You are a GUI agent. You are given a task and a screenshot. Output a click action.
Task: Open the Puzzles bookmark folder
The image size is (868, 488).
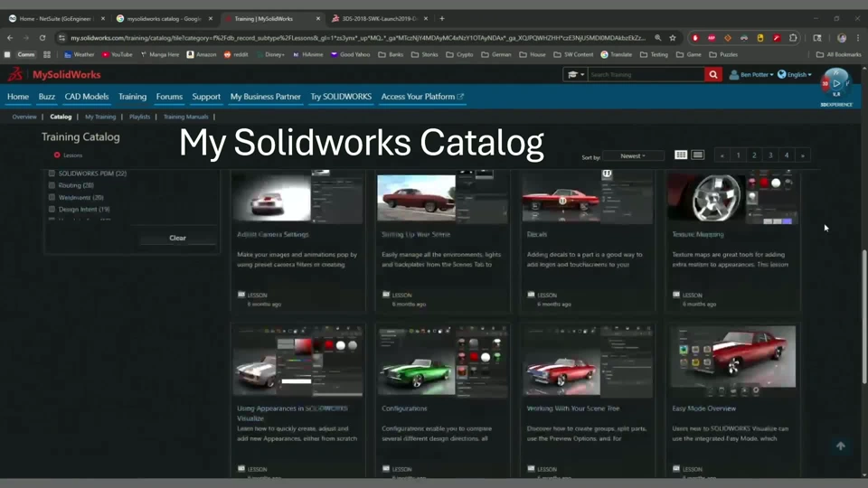pyautogui.click(x=723, y=55)
